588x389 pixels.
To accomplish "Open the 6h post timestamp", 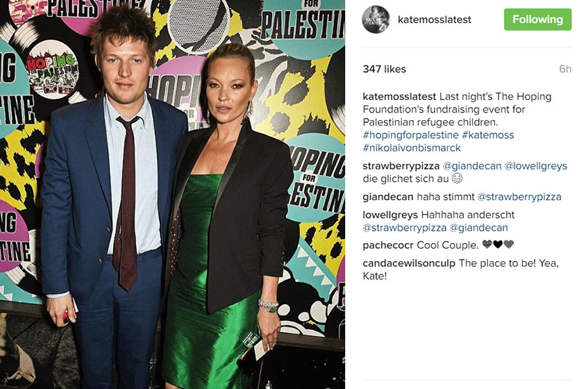I will [565, 69].
